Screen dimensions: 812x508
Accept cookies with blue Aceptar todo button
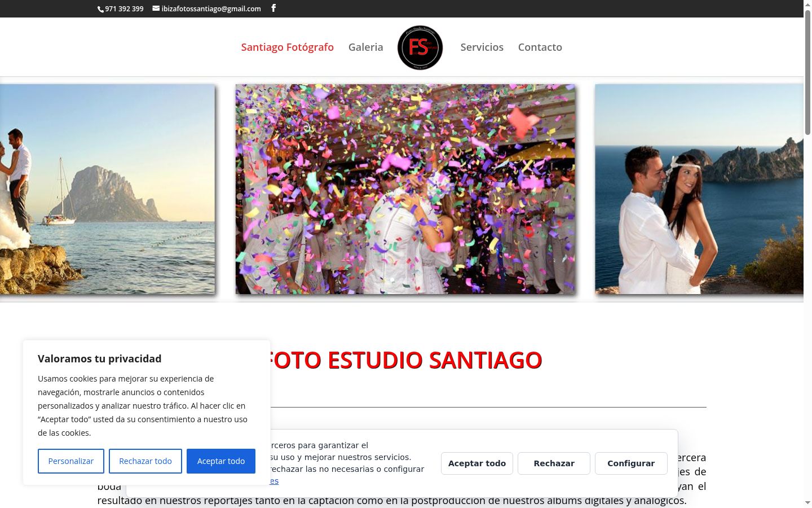(221, 461)
